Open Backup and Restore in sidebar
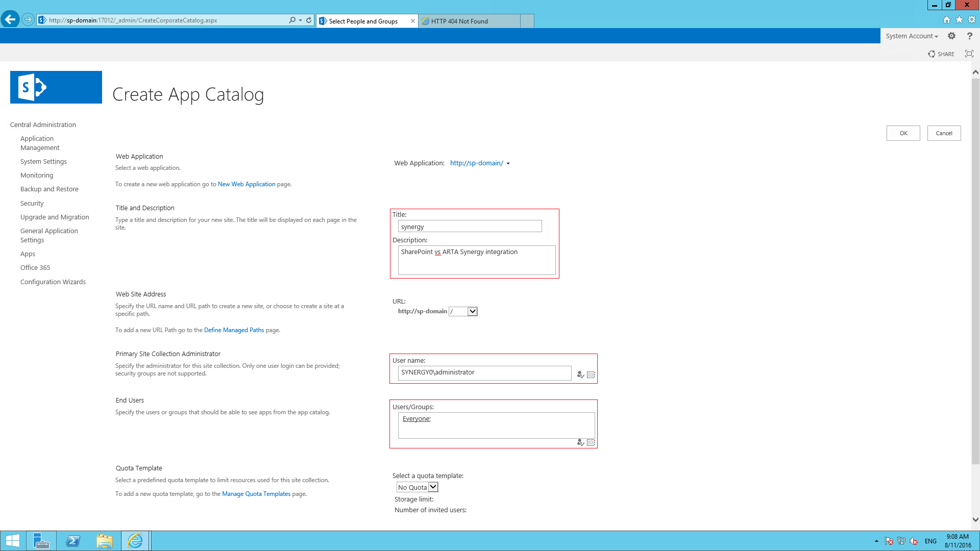This screenshot has height=551, width=980. coord(50,189)
